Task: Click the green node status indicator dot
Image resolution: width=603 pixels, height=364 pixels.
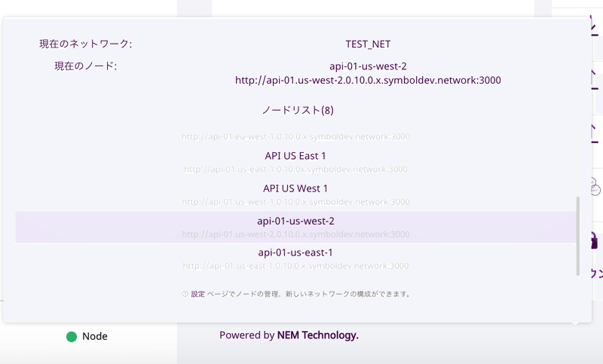Action: click(72, 337)
